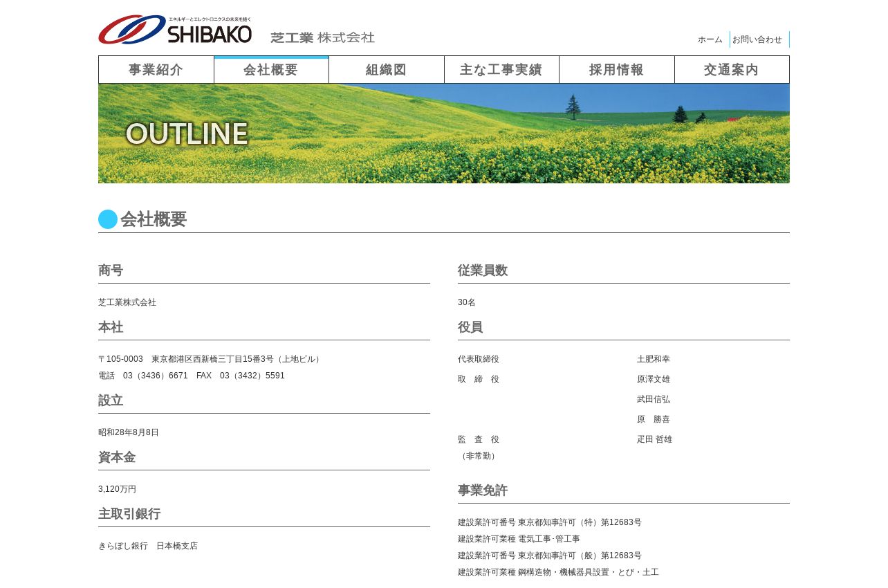Select the employee count 30名

tap(467, 302)
